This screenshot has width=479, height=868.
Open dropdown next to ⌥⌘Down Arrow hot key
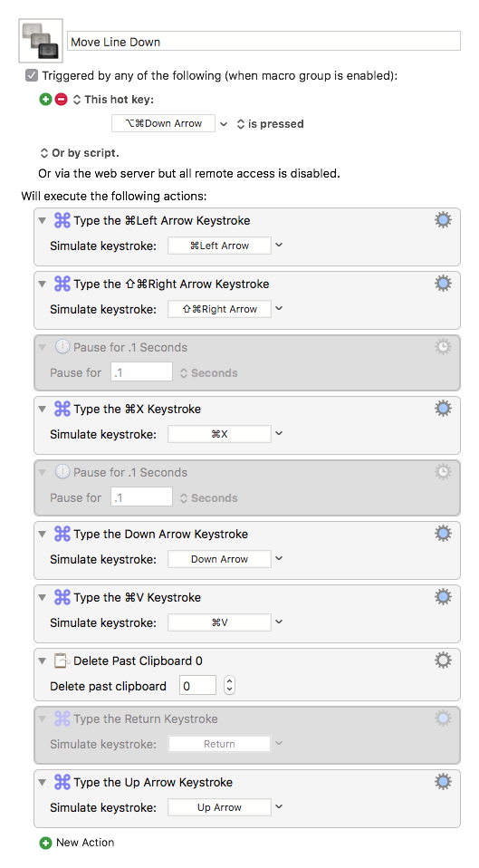(224, 124)
